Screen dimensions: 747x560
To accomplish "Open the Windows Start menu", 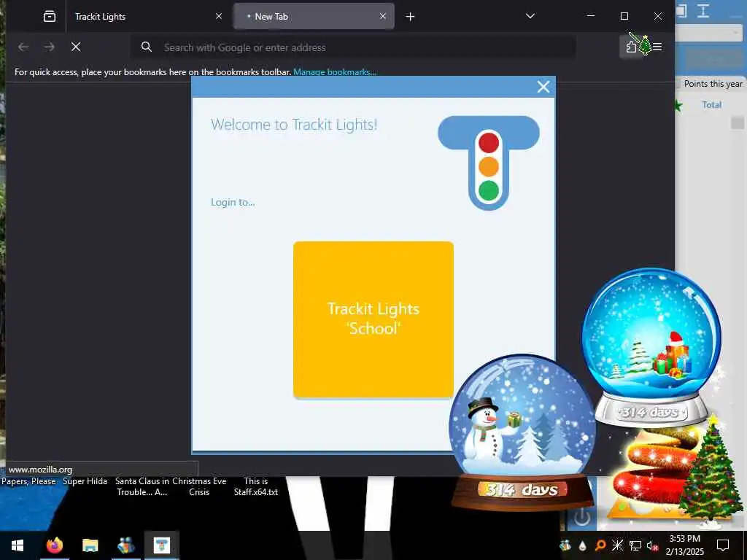I will (x=18, y=545).
